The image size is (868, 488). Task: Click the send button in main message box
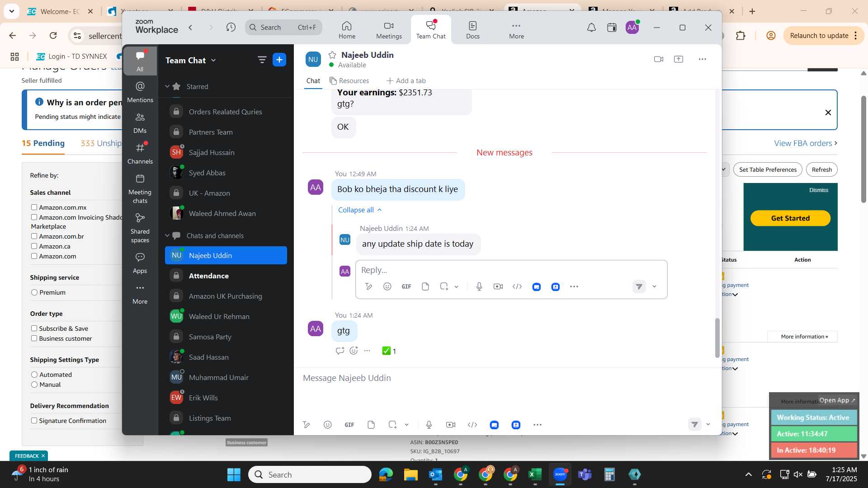tap(694, 424)
